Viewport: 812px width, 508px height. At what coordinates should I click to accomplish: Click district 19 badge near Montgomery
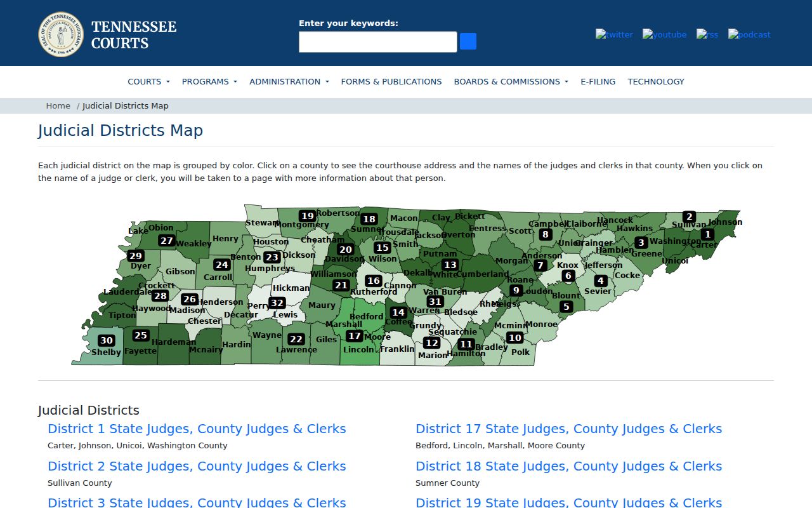tap(308, 216)
